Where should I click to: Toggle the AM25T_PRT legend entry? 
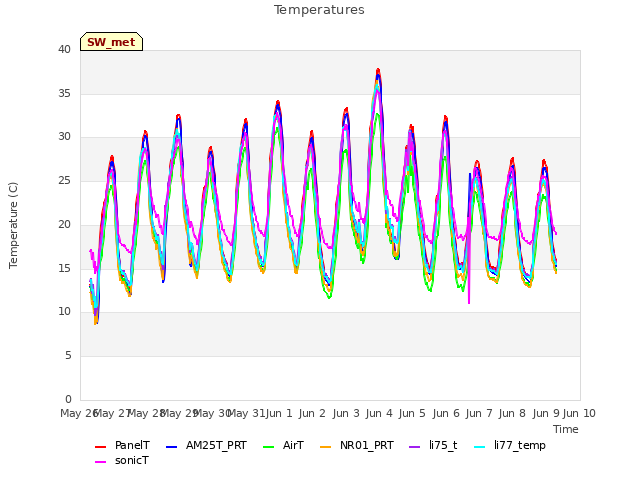(x=206, y=445)
